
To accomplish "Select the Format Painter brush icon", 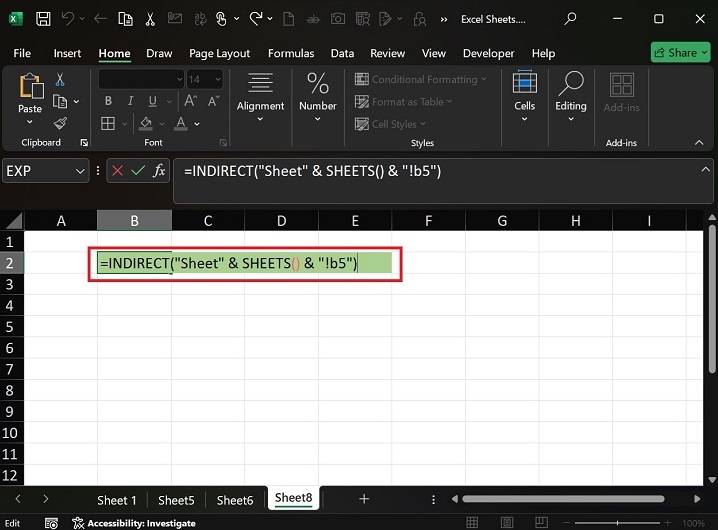I will (60, 124).
